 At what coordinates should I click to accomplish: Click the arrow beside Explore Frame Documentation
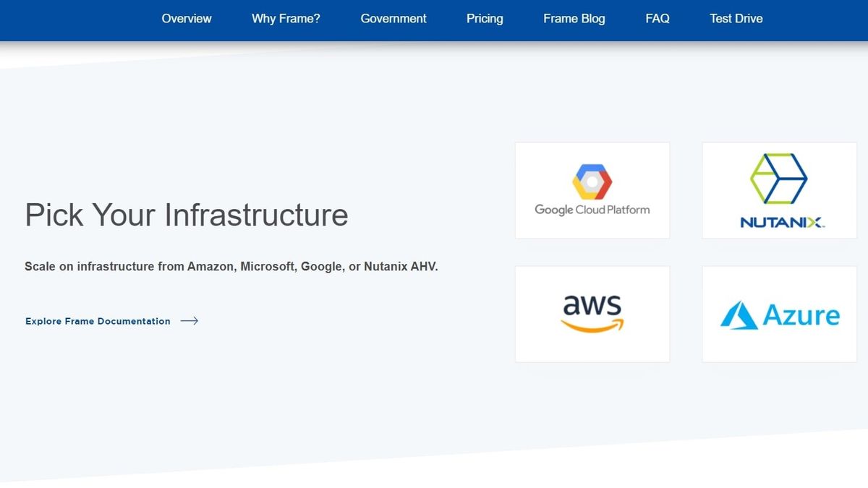190,320
